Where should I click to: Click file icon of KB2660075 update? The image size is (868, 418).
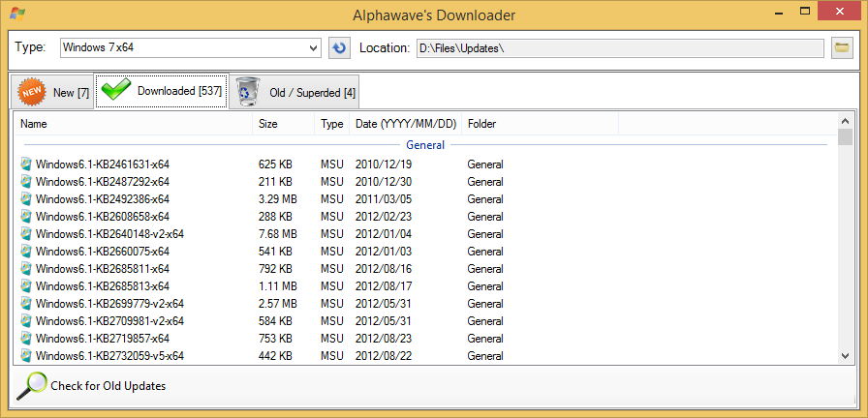(26, 251)
